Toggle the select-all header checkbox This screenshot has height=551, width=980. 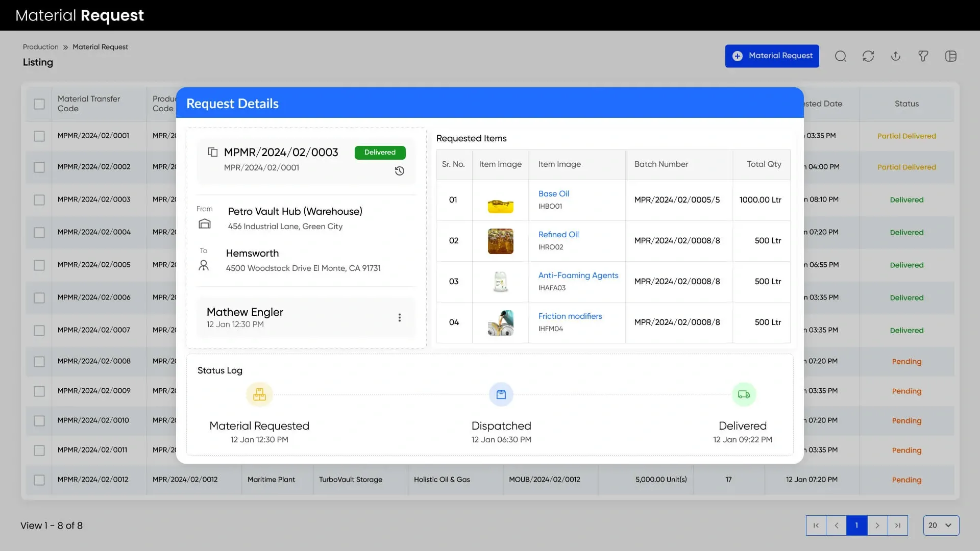coord(39,104)
